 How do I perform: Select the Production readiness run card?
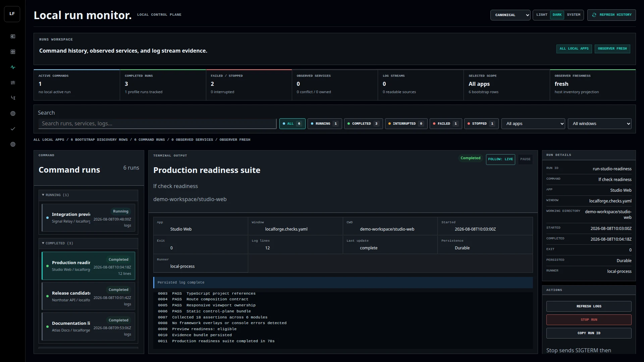[x=88, y=266]
